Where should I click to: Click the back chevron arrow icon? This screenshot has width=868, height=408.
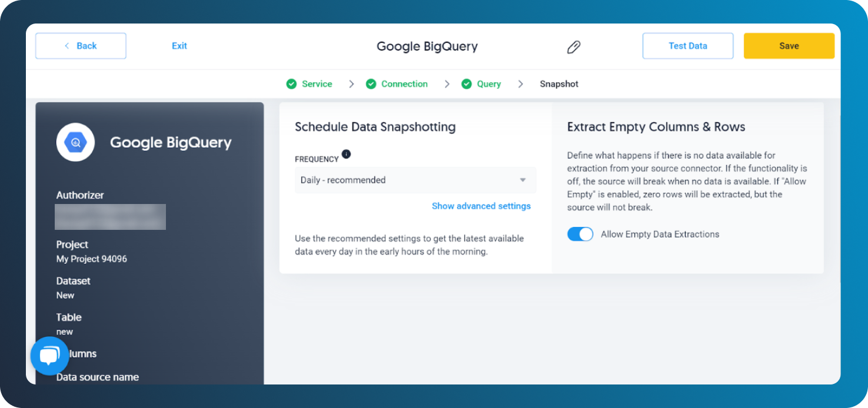[66, 45]
